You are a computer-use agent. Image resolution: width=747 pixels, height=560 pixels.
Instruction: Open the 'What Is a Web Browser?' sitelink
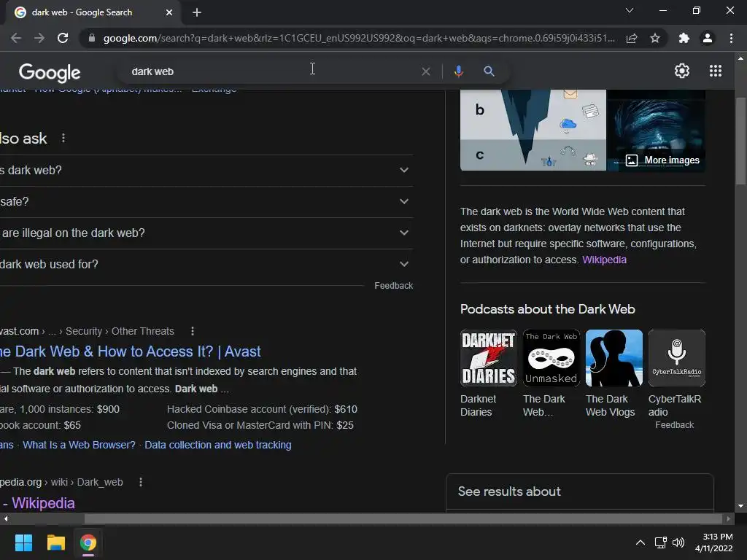(x=79, y=445)
